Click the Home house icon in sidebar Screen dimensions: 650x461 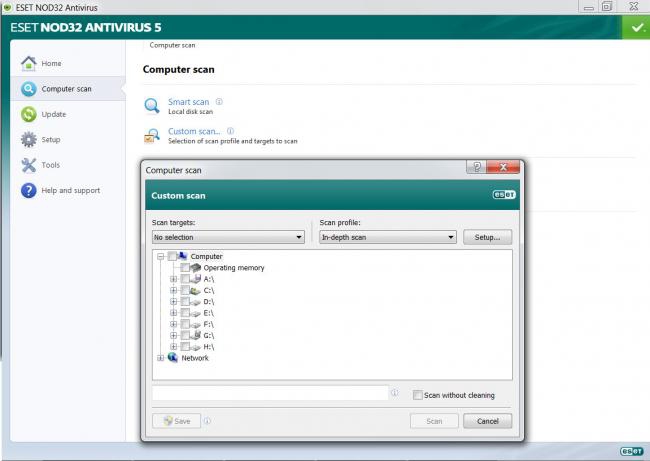click(29, 63)
